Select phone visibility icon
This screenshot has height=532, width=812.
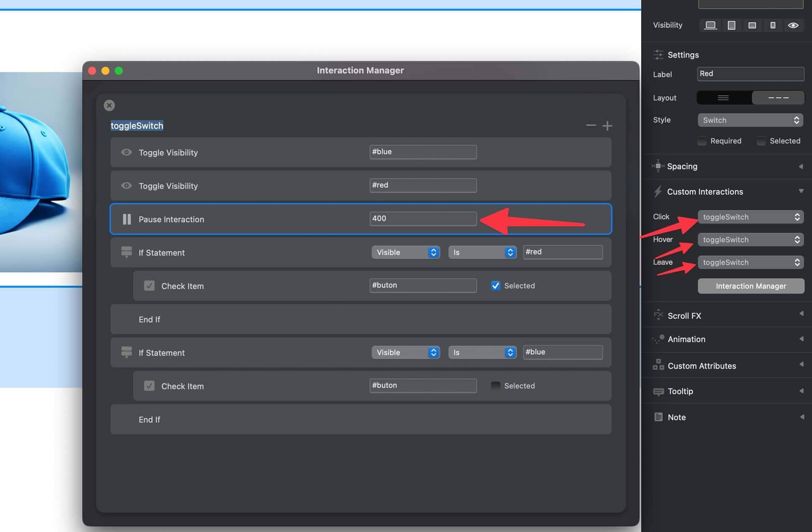click(773, 25)
